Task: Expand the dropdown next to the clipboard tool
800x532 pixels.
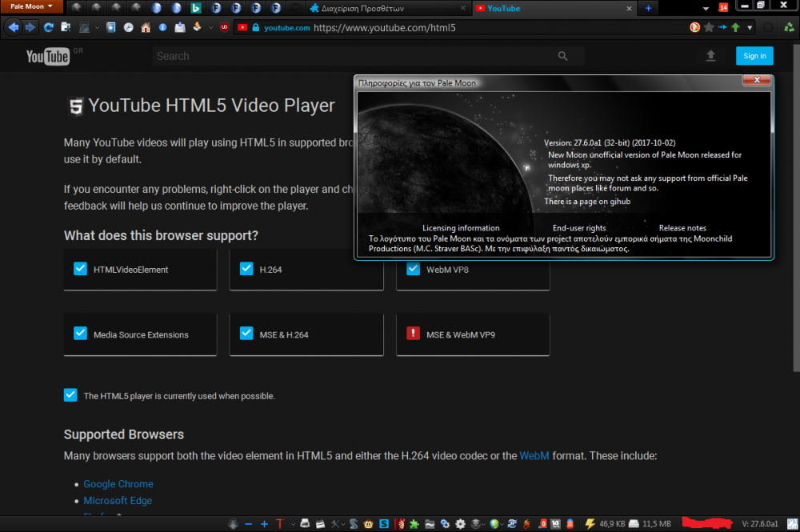Action: (97, 26)
